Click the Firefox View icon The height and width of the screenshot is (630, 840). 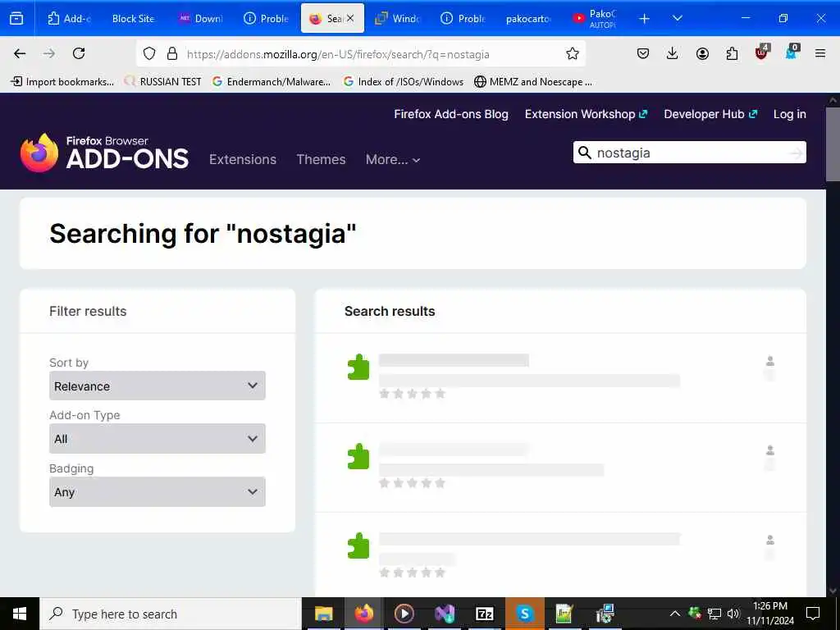tap(16, 18)
